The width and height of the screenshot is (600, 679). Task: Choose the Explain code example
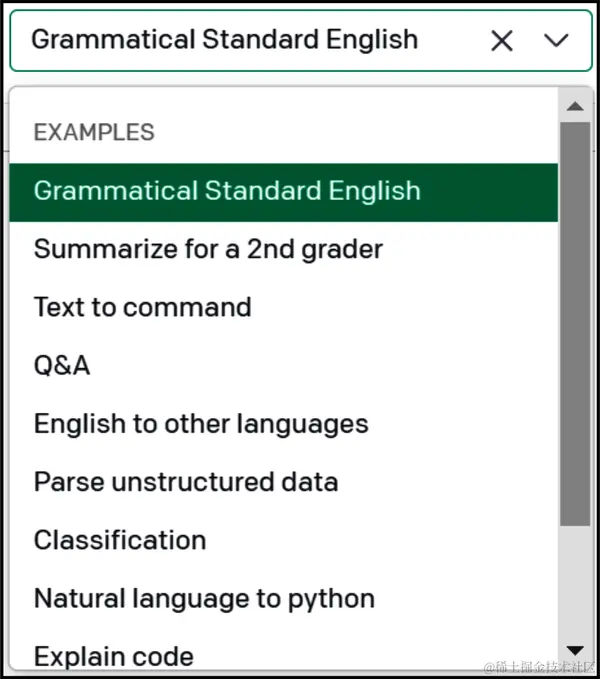[284, 656]
